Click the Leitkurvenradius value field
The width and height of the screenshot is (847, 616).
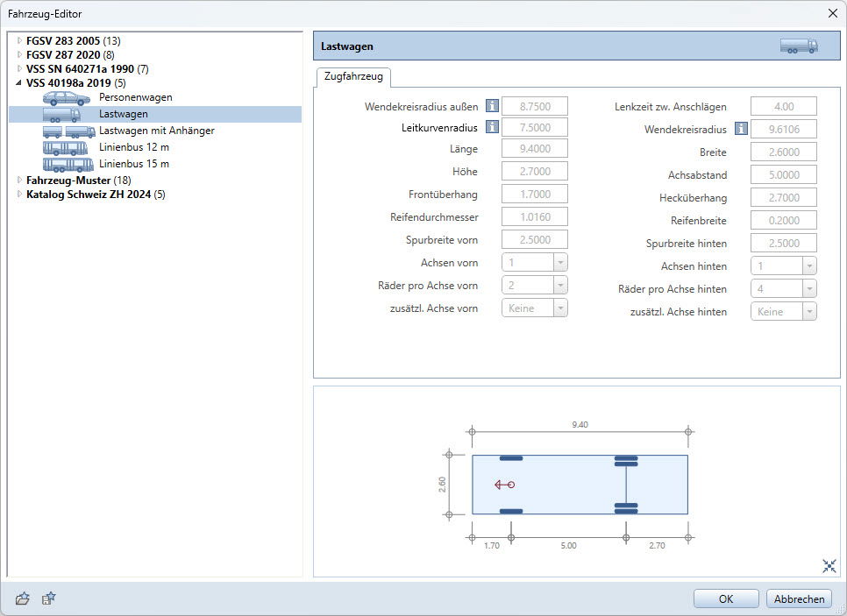(535, 127)
